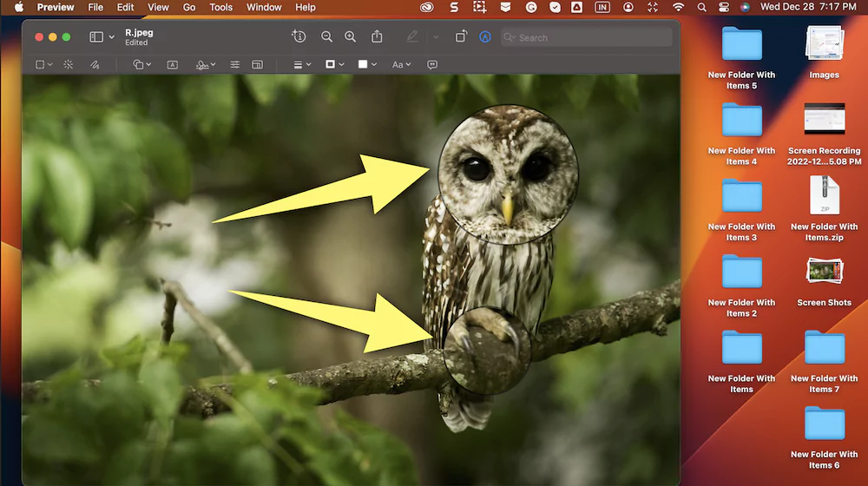868x486 pixels.
Task: Open the Adjust Color sliders tool
Action: click(x=234, y=65)
